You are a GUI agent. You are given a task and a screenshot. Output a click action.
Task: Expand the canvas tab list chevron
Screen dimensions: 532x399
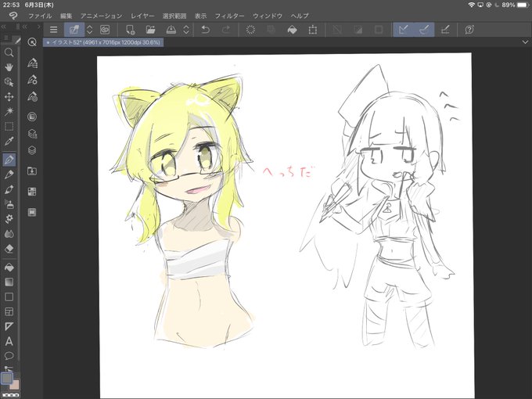(525, 42)
